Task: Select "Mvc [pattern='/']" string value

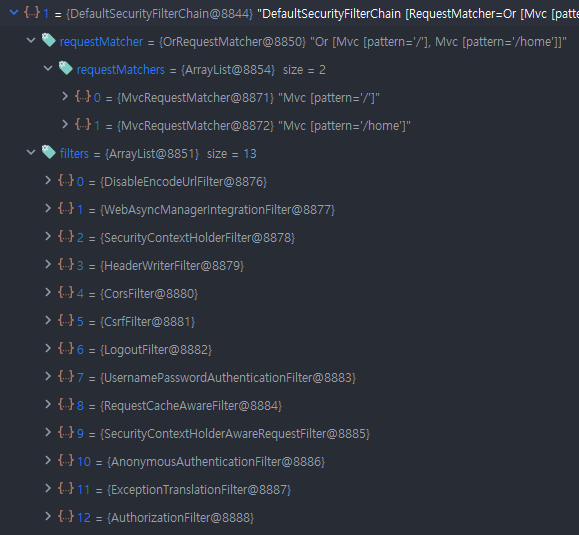Action: pos(329,98)
